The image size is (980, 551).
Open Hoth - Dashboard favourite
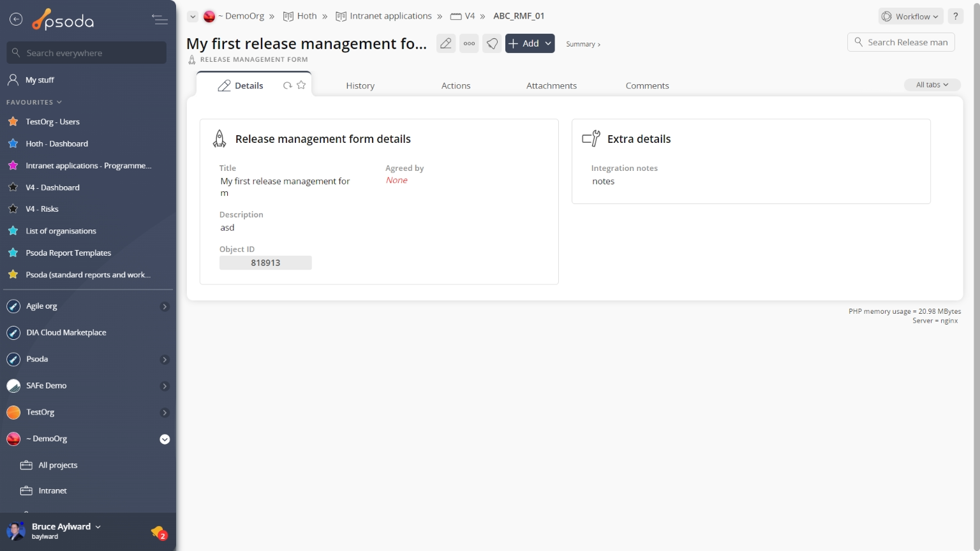[x=57, y=143]
